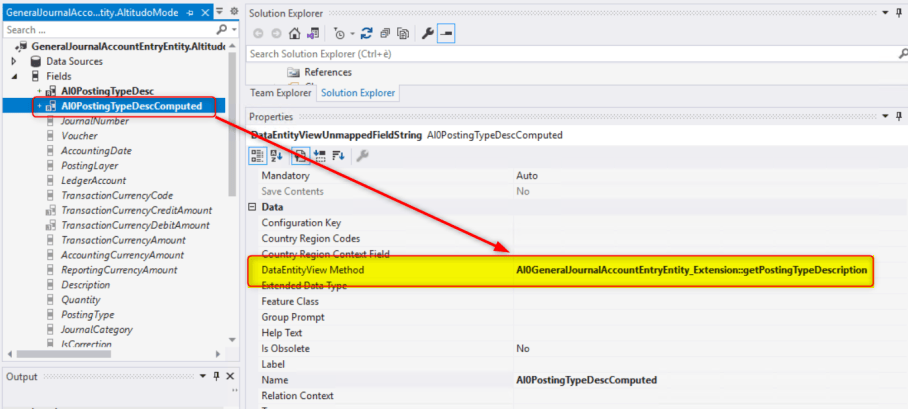Click the Home icon in Solution Explorer
The width and height of the screenshot is (908, 409).
tap(295, 34)
